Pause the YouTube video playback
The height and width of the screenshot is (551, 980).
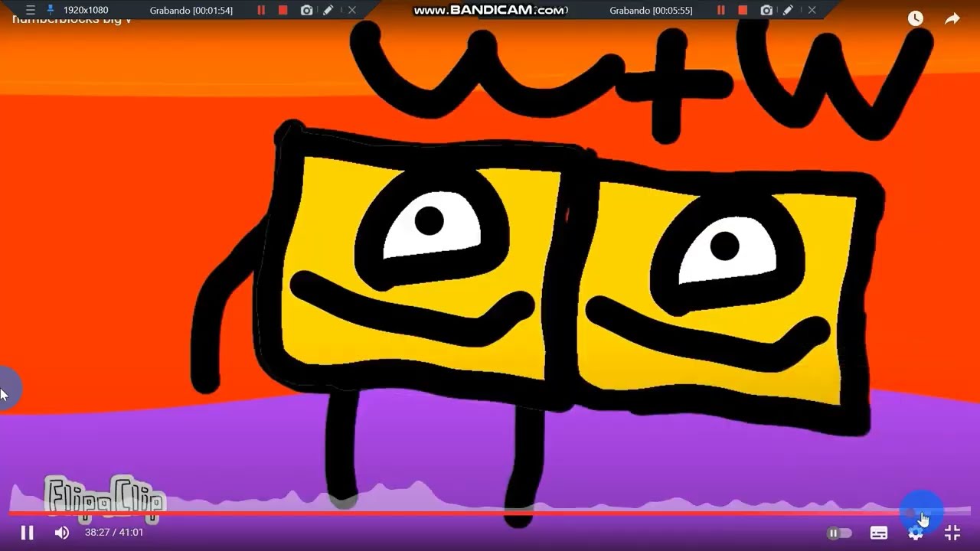pyautogui.click(x=27, y=533)
